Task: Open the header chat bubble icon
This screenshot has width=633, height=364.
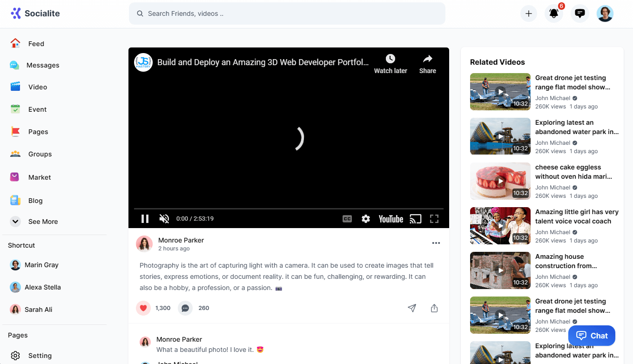Action: coord(579,13)
